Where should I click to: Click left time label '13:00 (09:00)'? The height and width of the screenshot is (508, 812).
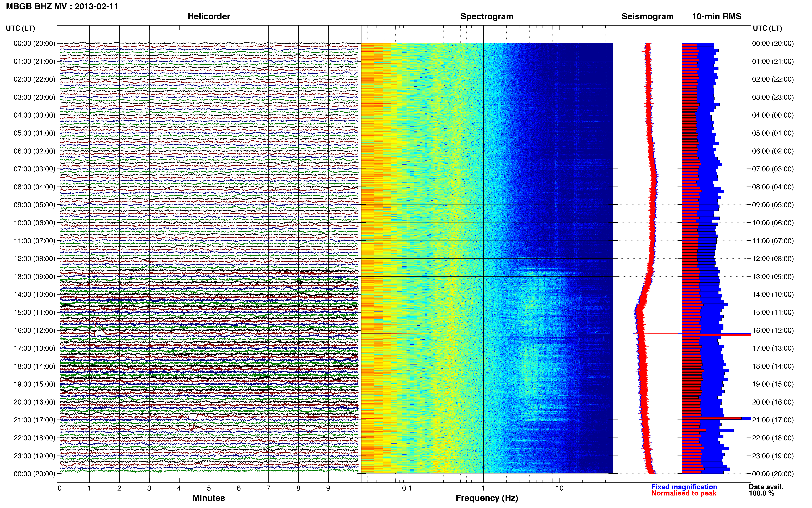coord(34,277)
